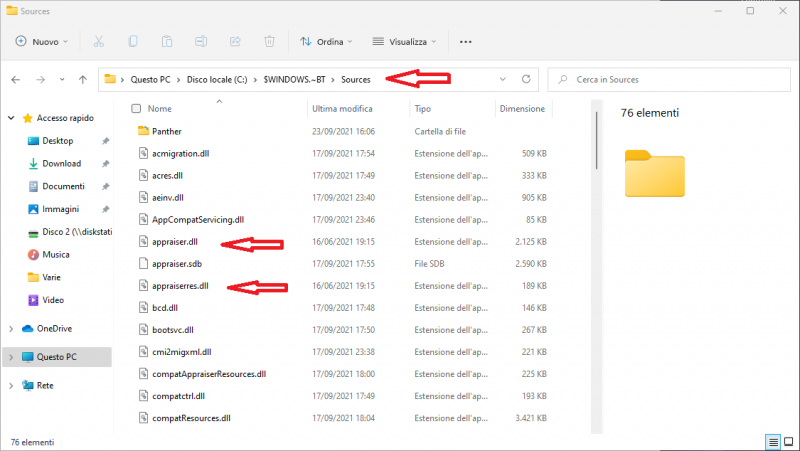Open the Visualizza view dropdown
The width and height of the screenshot is (800, 451).
point(405,42)
